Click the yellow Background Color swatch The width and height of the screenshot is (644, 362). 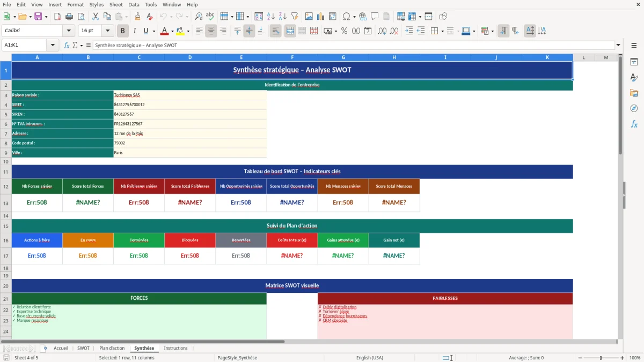(x=180, y=31)
